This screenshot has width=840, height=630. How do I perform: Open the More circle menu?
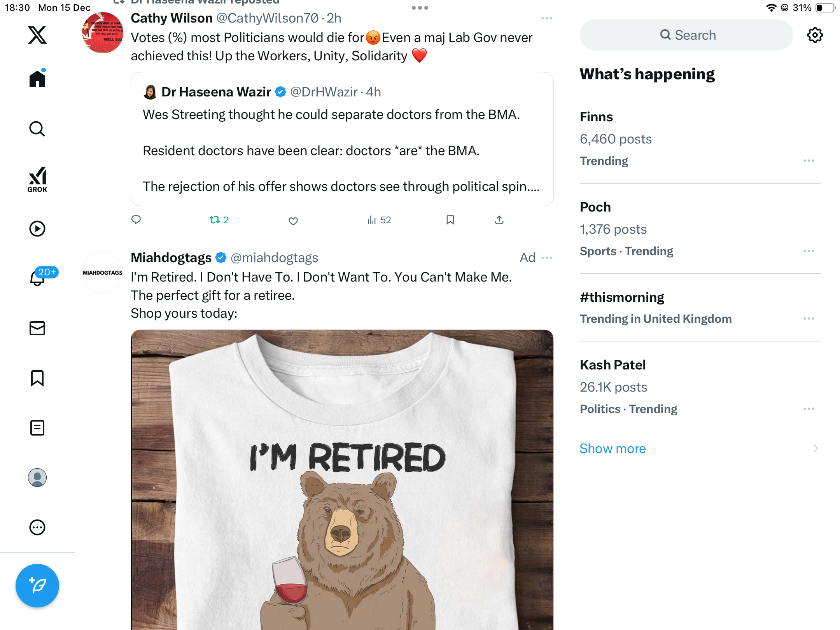click(x=37, y=527)
